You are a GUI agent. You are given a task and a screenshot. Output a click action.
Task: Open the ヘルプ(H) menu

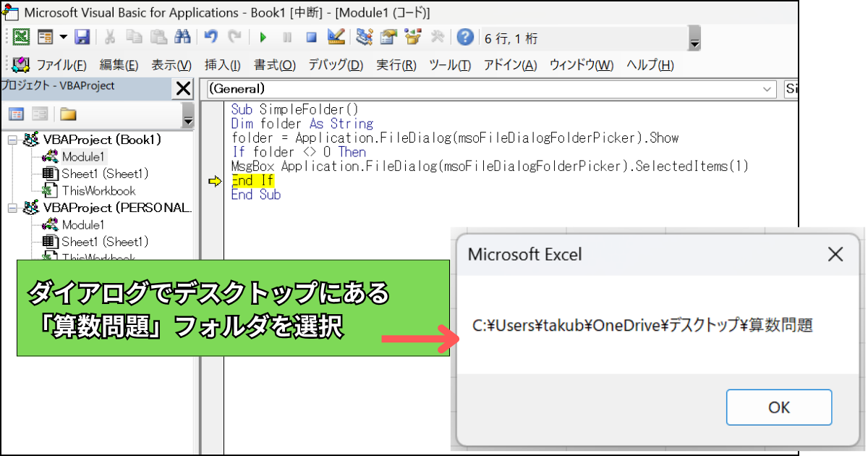point(650,65)
